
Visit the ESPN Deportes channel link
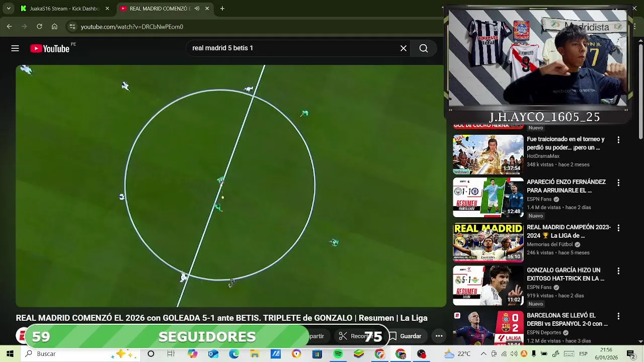pos(544,332)
